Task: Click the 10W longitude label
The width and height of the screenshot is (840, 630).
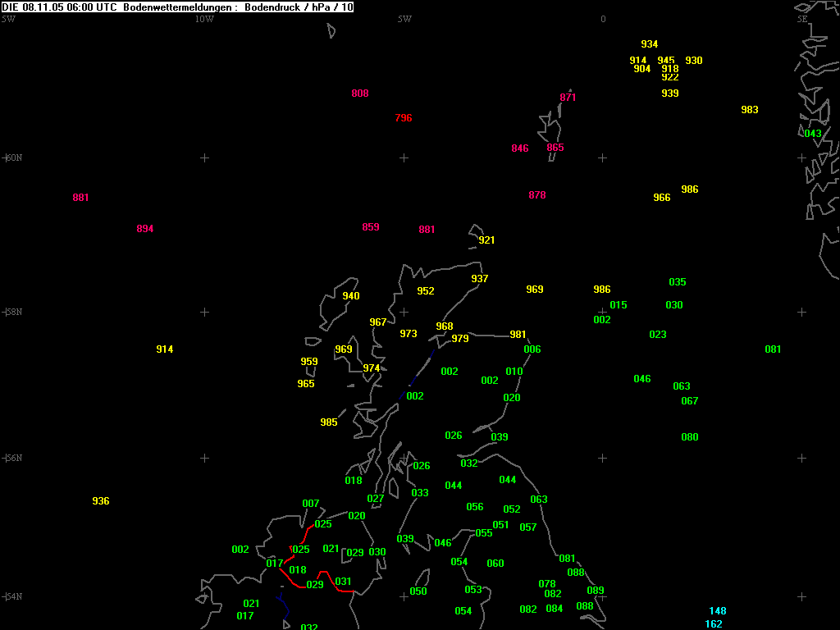Action: [x=204, y=19]
